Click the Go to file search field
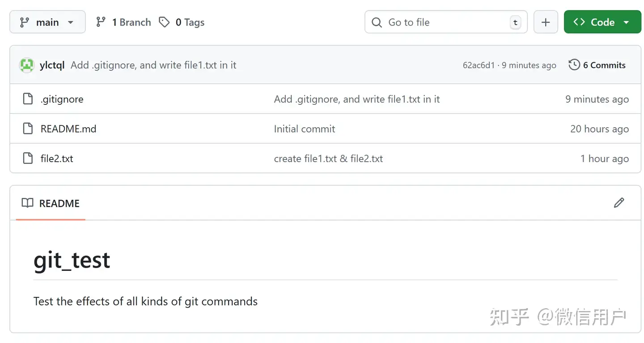The image size is (644, 343). coord(445,22)
